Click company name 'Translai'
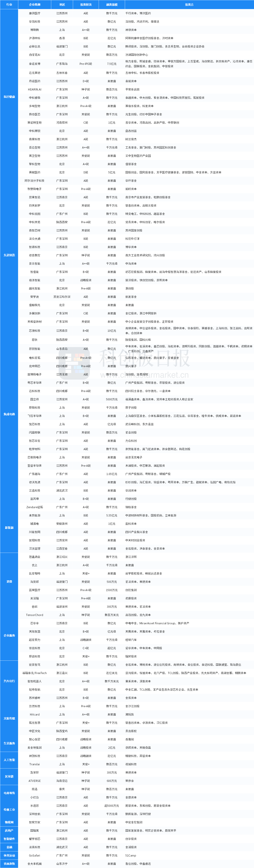 [x=35, y=764]
